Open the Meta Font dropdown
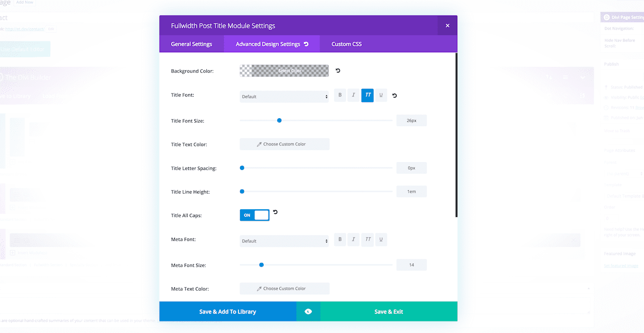This screenshot has height=333, width=644. pyautogui.click(x=284, y=241)
